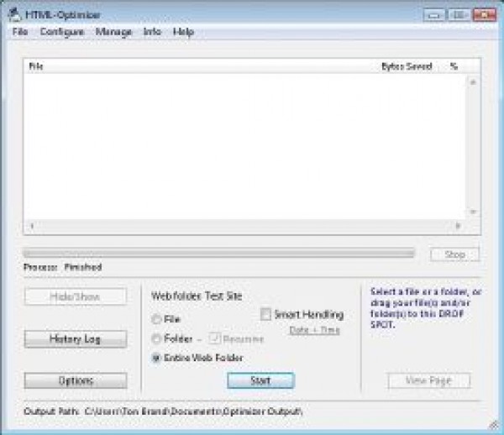Screen dimensions: 504x435
Task: Click the Date + Time link
Action: (x=314, y=330)
